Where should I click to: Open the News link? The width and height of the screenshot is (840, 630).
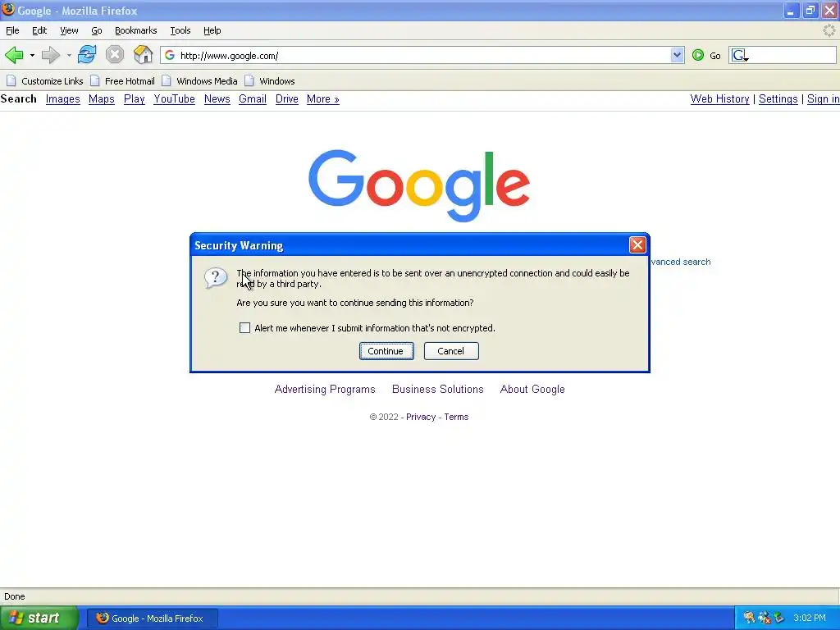tap(217, 99)
